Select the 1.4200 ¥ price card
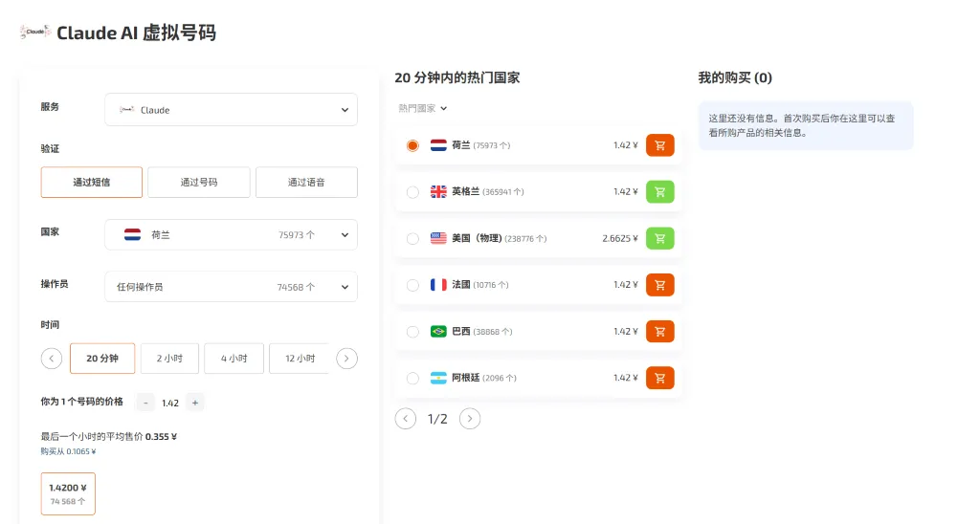This screenshot has width=980, height=524. coord(68,493)
